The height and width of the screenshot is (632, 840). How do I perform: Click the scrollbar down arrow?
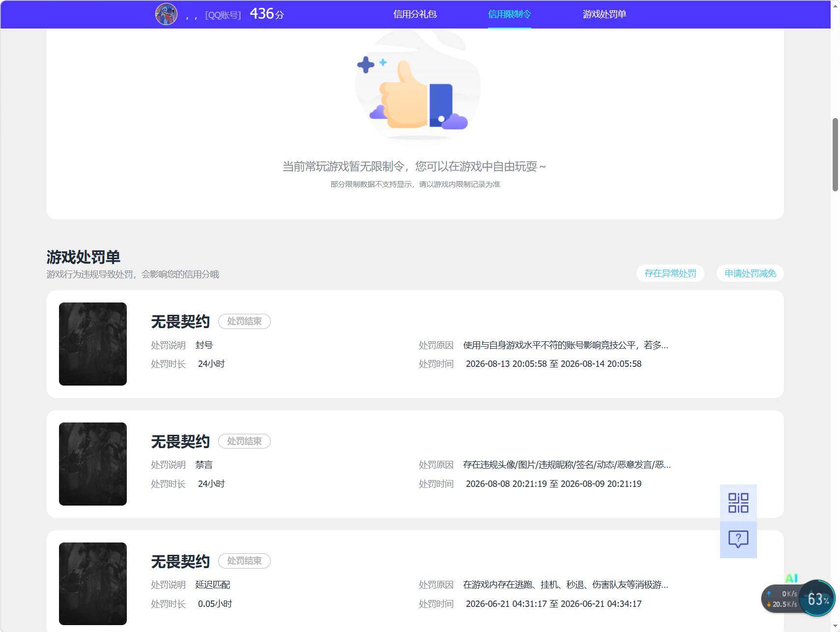coord(835,627)
